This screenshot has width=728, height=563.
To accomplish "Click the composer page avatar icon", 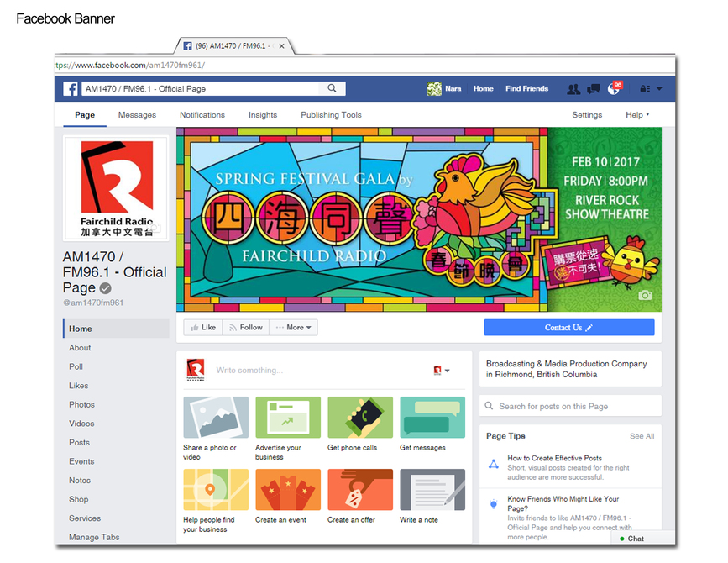I will 196,370.
